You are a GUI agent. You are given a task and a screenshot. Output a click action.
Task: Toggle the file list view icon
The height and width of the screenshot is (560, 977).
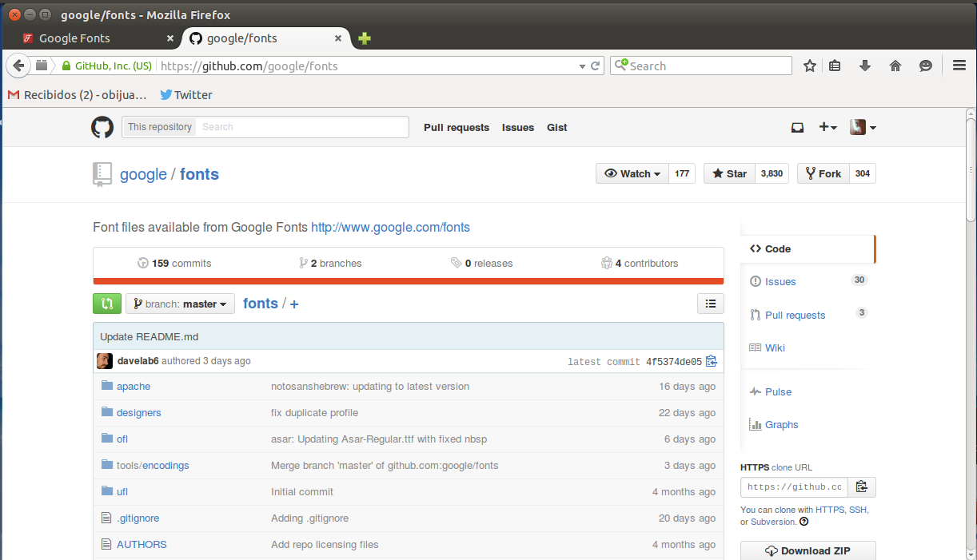coord(711,303)
